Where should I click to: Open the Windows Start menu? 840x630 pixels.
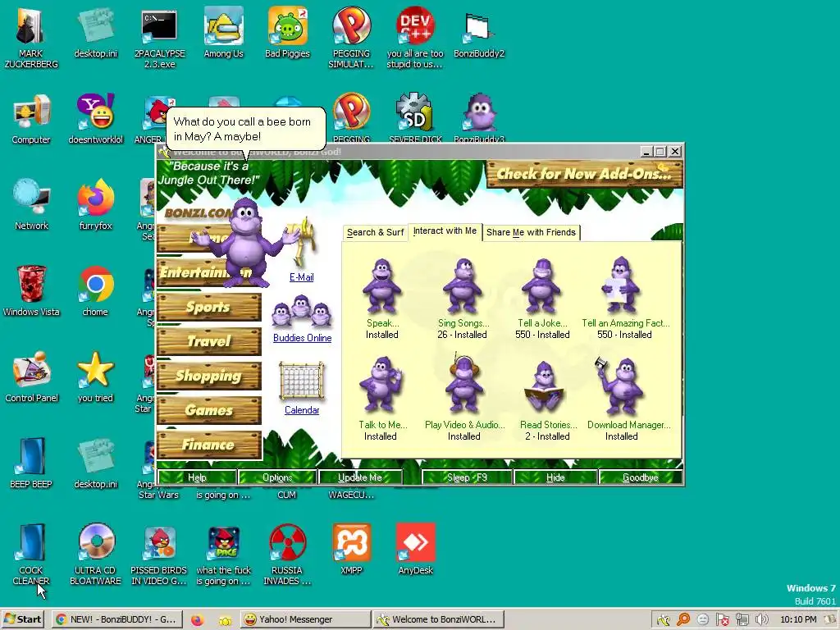22,619
